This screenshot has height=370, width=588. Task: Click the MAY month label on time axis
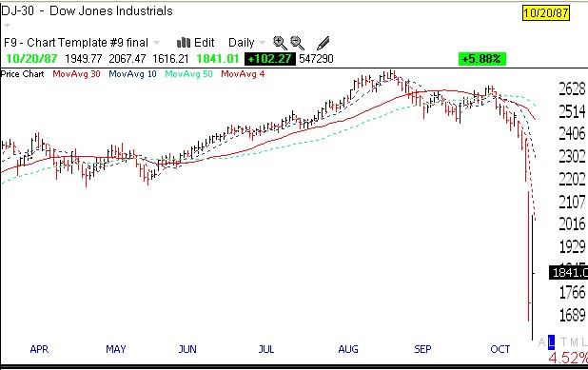116,349
